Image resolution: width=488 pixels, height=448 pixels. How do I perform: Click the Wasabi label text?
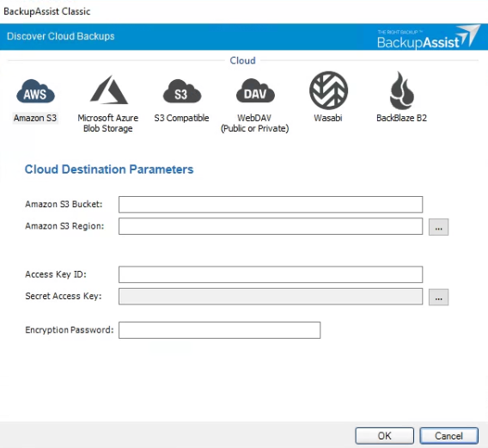(328, 118)
